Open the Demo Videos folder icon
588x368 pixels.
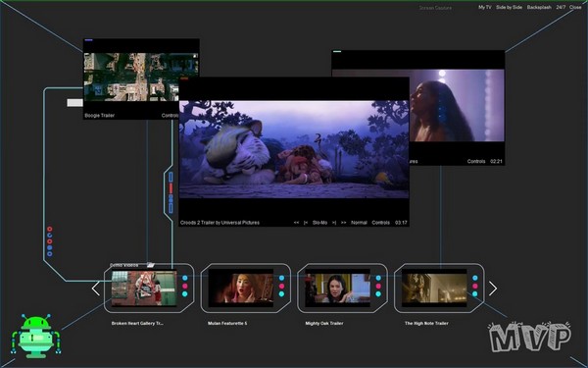coord(151,265)
